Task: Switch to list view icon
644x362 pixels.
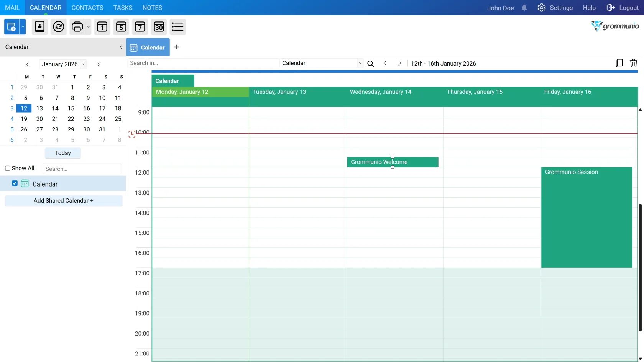Action: click(178, 27)
